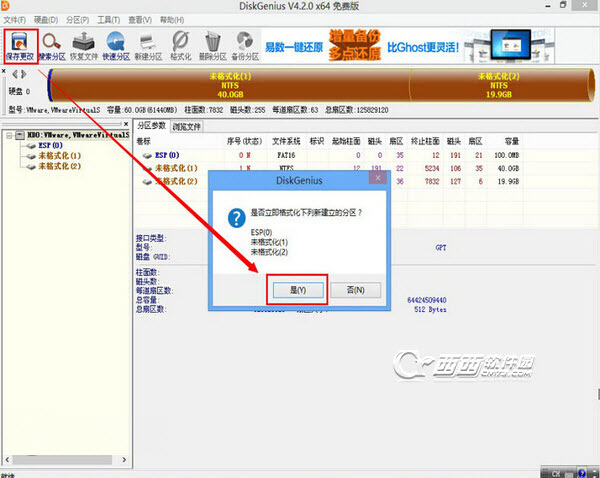Open the 帮助(H) menu
Screen dimensions: 600x478
click(171, 20)
